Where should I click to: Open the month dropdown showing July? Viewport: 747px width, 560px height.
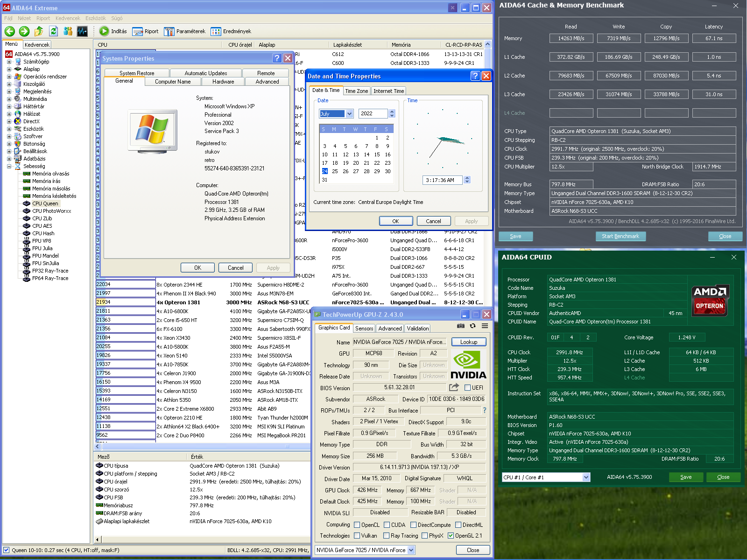tap(349, 113)
